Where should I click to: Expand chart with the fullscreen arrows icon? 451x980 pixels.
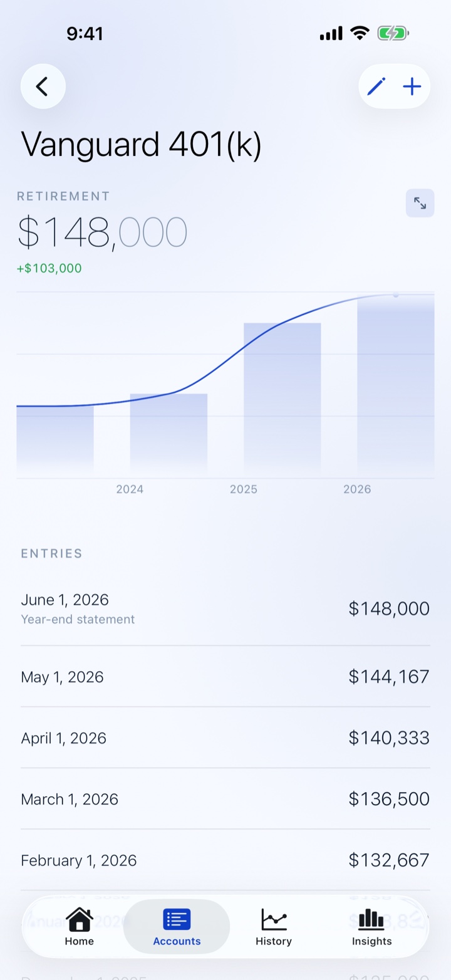point(420,203)
